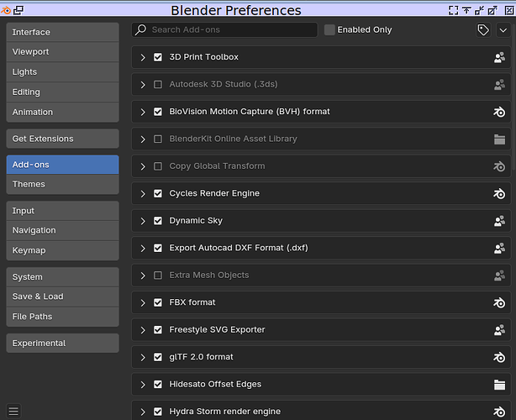Open the add-on tags filter icon
516x420 pixels.
[483, 30]
